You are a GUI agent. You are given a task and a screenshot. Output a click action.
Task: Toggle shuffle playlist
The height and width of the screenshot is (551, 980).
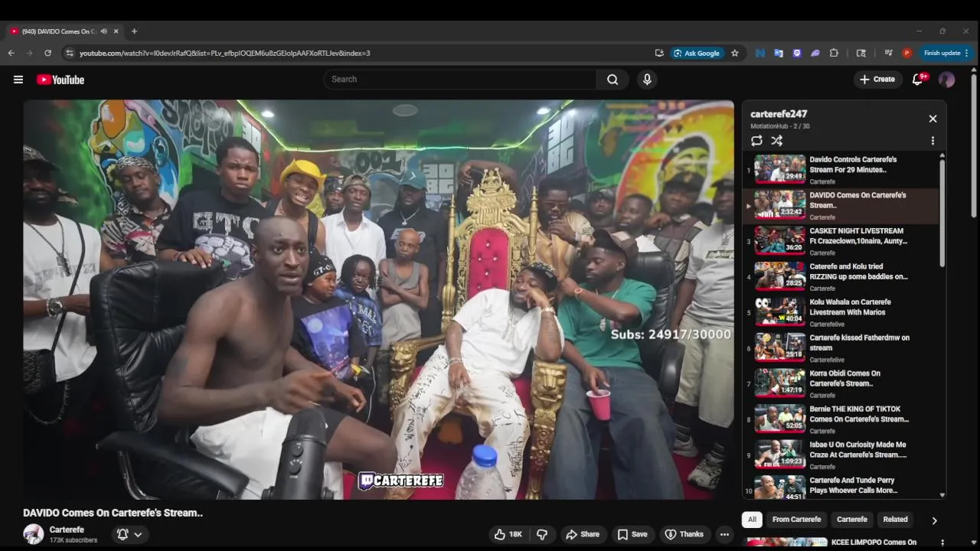(776, 141)
